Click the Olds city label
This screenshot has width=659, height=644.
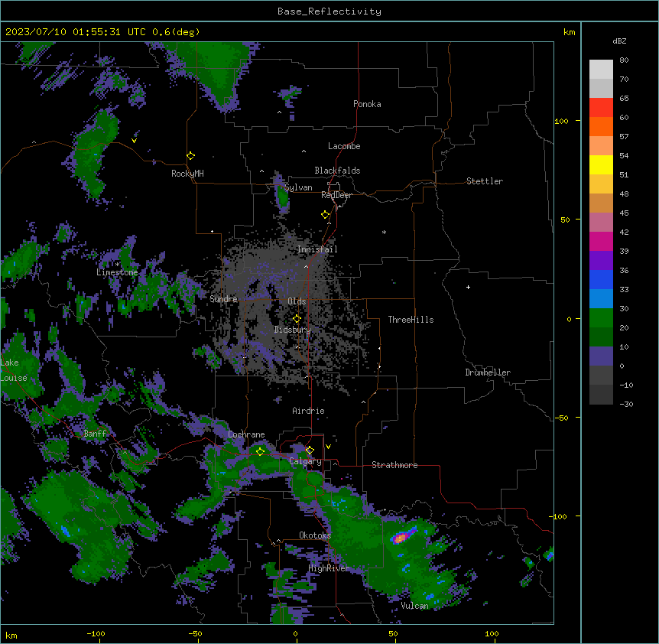coord(297,301)
